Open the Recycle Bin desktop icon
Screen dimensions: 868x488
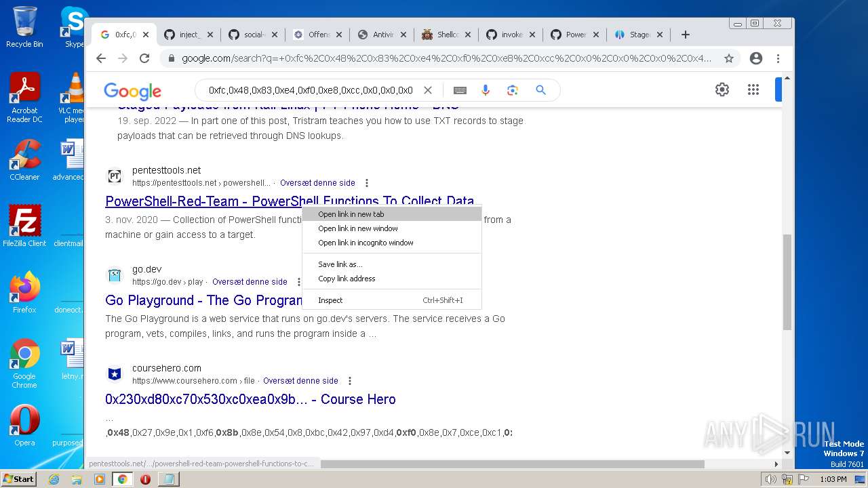[24, 27]
